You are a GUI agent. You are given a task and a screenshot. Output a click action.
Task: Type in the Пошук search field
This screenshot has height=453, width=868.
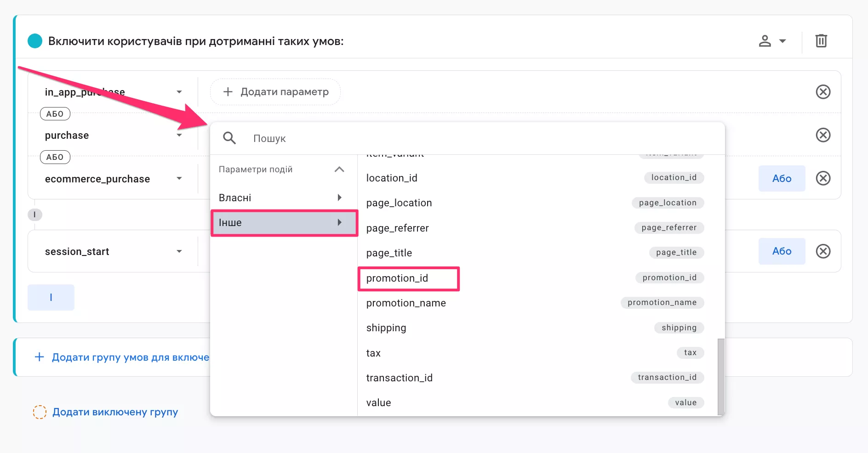460,138
